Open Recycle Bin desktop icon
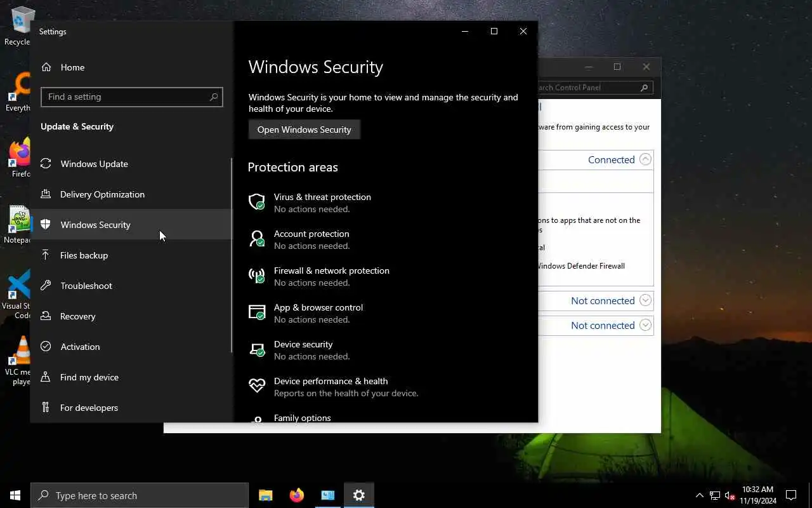Viewport: 812px width, 508px height. [x=19, y=25]
